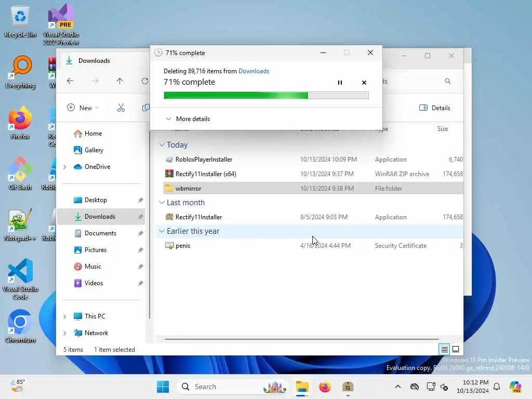Screen dimensions: 532x399
Task: Click the taskbar Search box
Action: point(233,387)
